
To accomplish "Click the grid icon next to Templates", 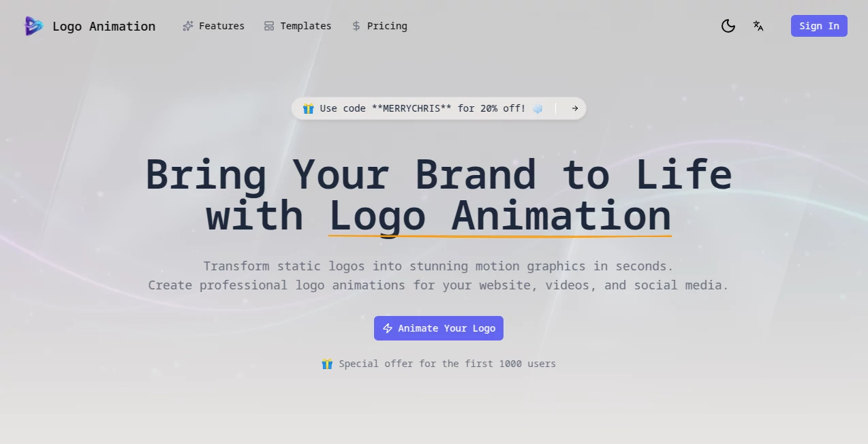I will 268,25.
